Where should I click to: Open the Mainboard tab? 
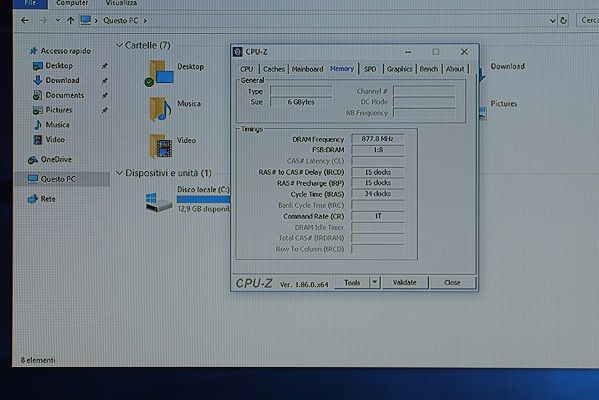(307, 69)
